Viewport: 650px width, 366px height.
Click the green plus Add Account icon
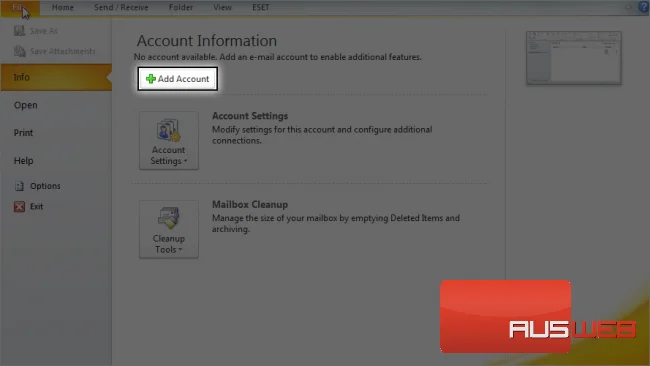pyautogui.click(x=151, y=79)
